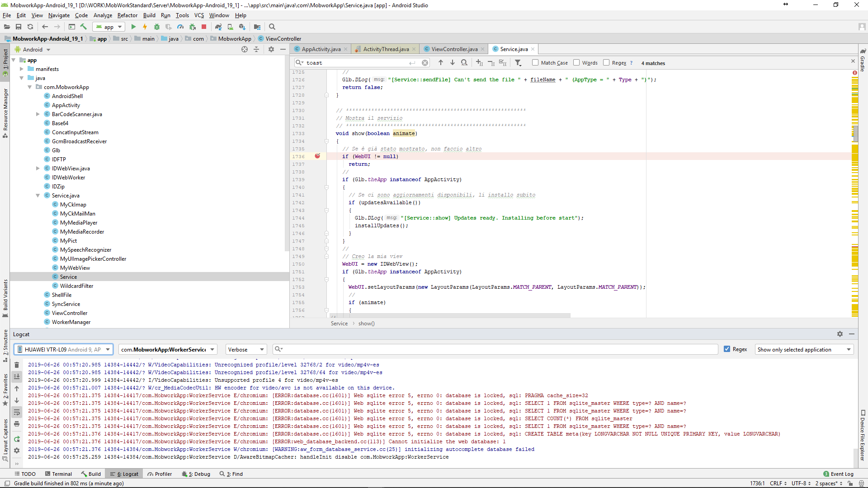Click the Apply Changes lightning icon

click(x=145, y=27)
